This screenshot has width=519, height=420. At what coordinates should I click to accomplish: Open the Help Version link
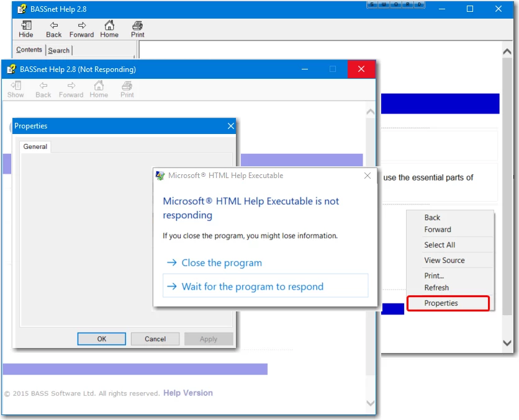click(188, 393)
